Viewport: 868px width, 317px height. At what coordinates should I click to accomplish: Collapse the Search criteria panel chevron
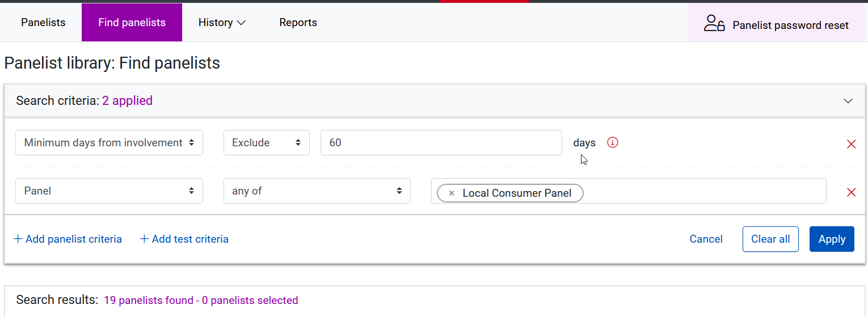[x=848, y=101]
